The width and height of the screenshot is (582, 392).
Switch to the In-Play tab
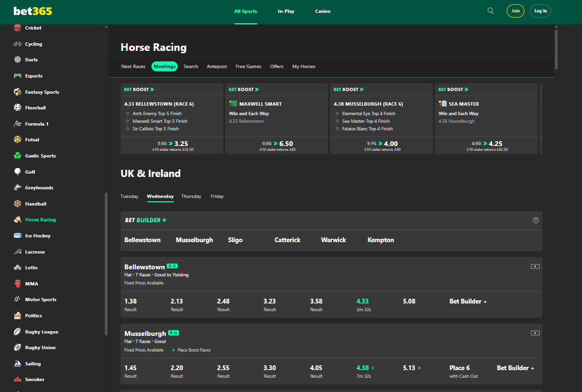(286, 11)
